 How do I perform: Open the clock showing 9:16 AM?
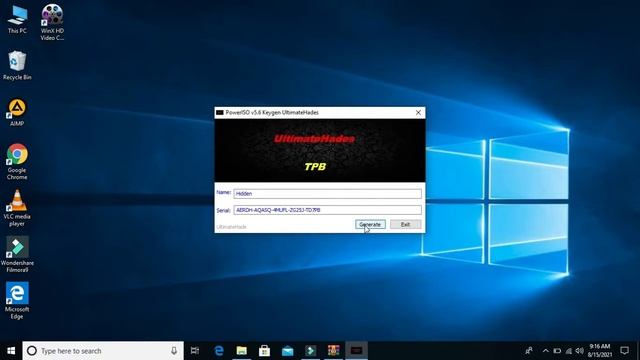600,351
